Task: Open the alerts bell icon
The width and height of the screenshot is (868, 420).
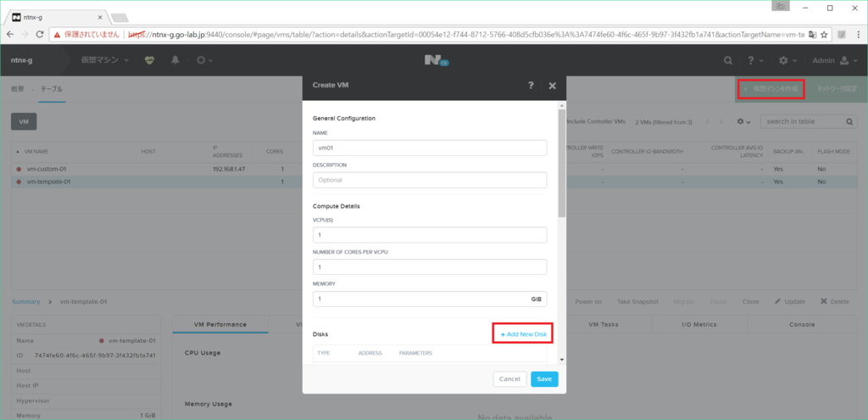Action: point(175,60)
